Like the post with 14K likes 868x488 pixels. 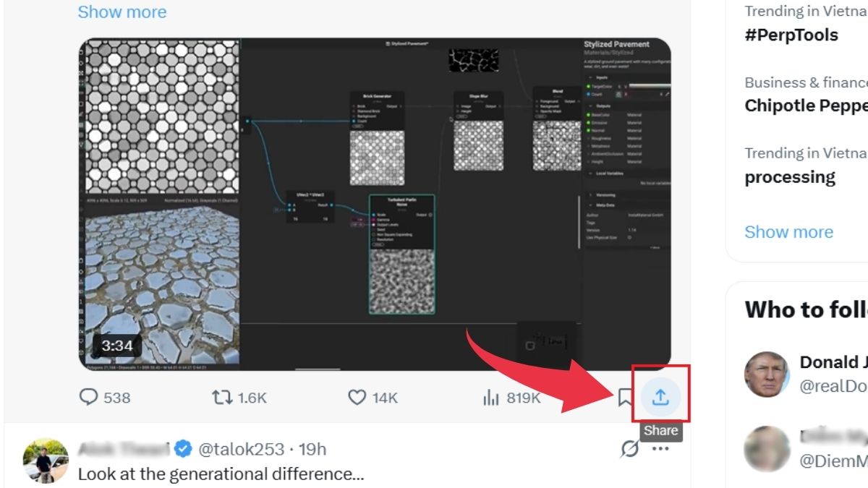(357, 397)
